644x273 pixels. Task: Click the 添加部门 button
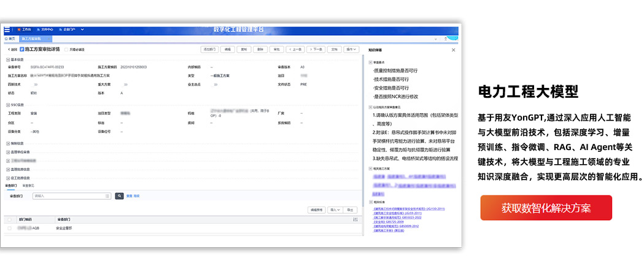tap(209, 49)
